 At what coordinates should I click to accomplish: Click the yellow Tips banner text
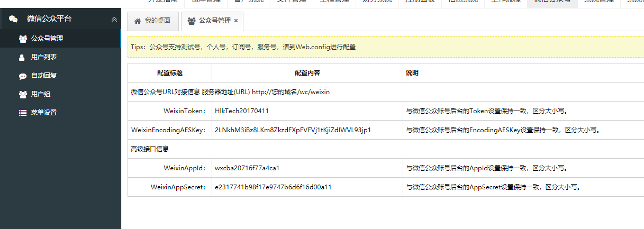point(243,47)
